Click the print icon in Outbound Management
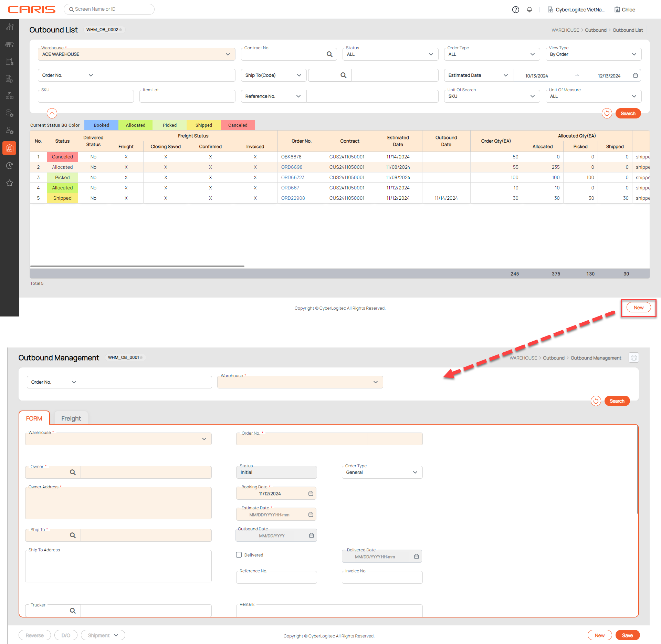Image resolution: width=661 pixels, height=644 pixels. pyautogui.click(x=634, y=358)
